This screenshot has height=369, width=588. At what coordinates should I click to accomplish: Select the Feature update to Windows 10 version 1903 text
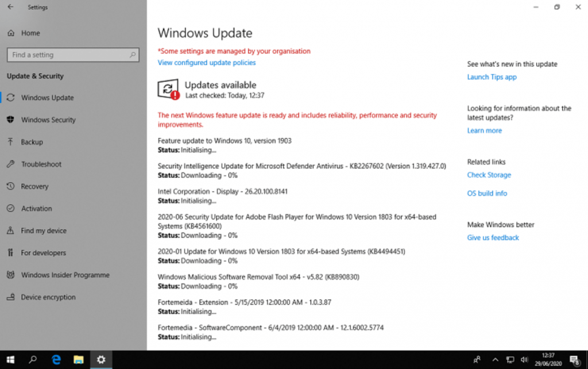(x=225, y=141)
